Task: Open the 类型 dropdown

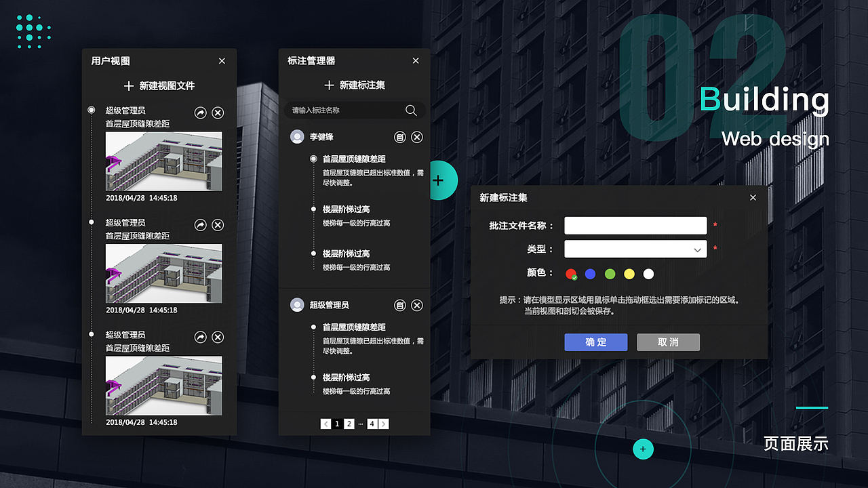Action: [x=635, y=249]
